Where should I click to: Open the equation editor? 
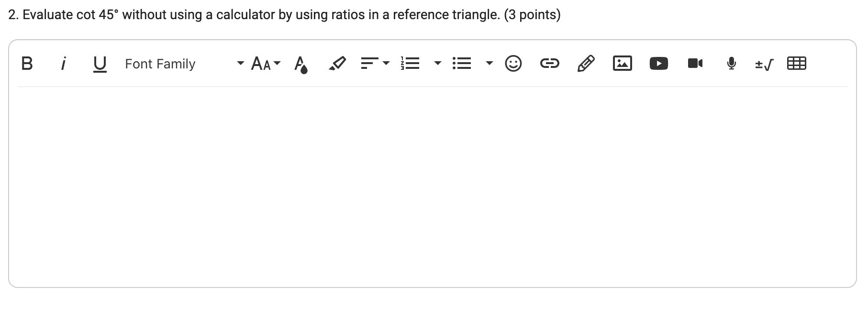(x=764, y=63)
